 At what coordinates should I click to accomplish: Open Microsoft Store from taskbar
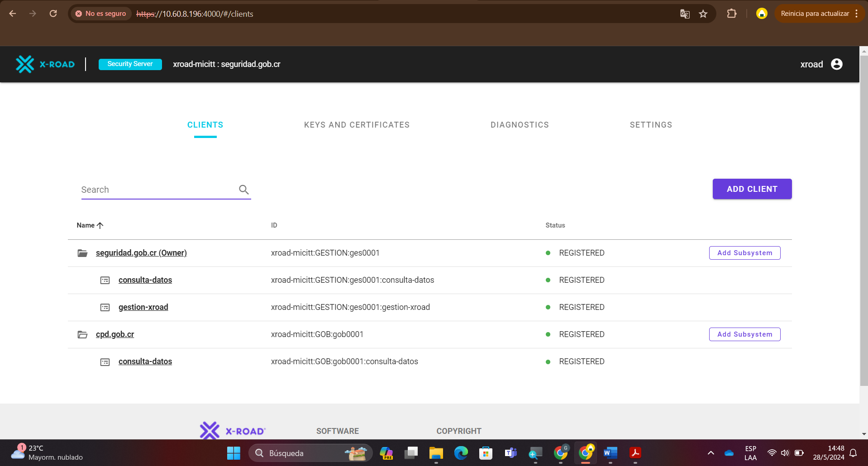(x=486, y=453)
